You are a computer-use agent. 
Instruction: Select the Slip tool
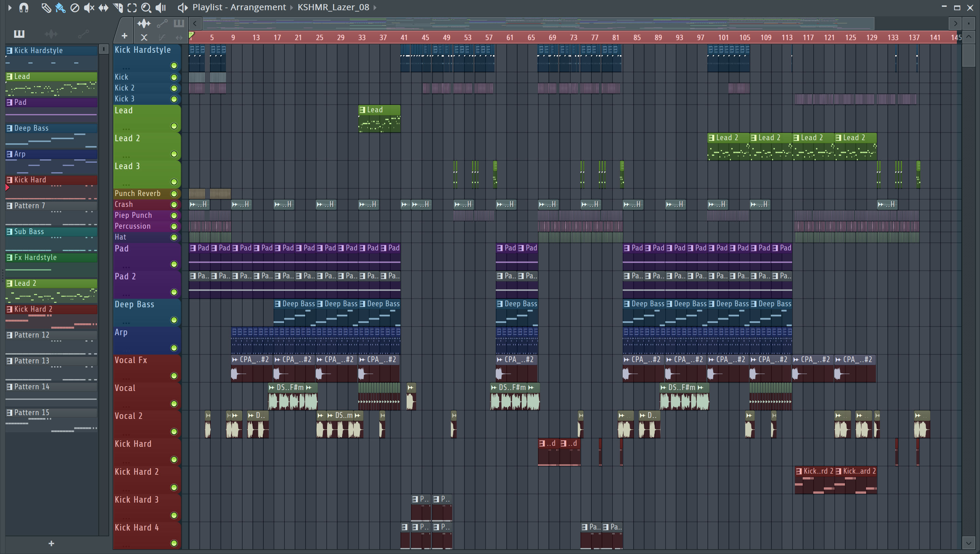pos(103,7)
